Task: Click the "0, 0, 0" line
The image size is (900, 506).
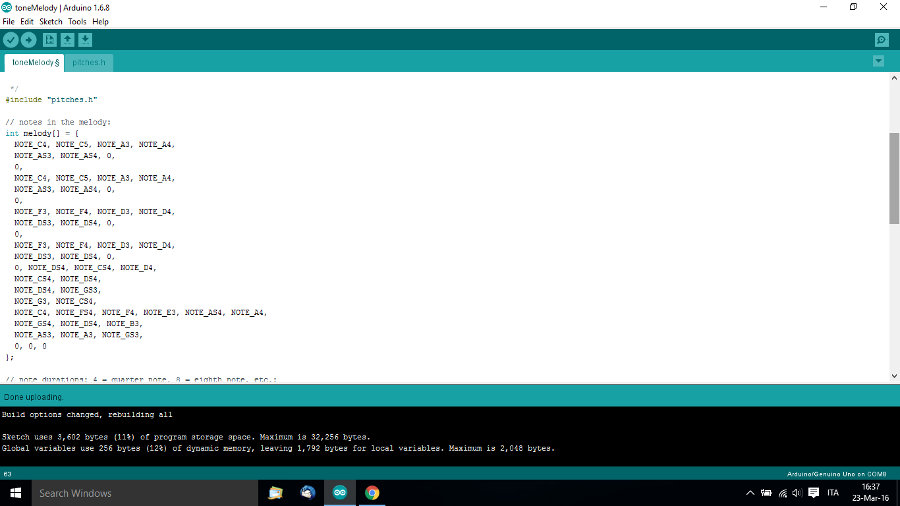Action: (x=30, y=346)
